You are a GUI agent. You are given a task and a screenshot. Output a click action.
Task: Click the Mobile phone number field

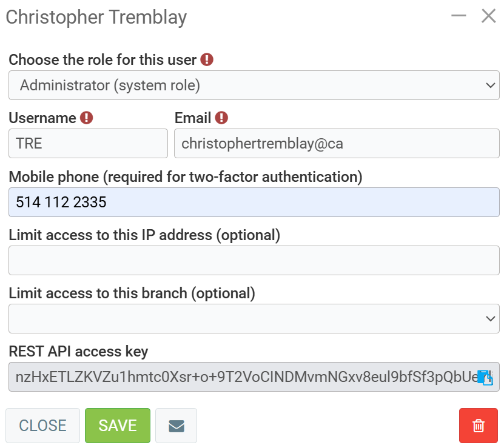254,202
